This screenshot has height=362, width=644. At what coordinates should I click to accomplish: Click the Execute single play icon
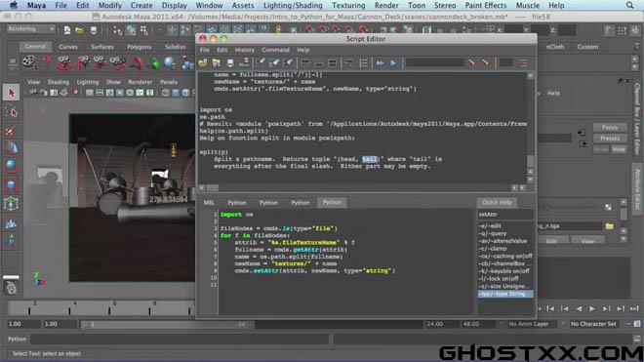coord(393,63)
